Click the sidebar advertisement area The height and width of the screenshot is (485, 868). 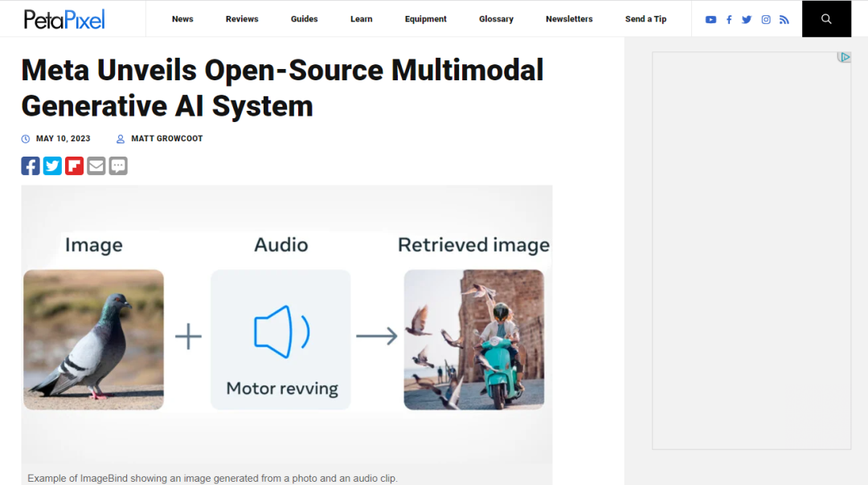(x=751, y=251)
